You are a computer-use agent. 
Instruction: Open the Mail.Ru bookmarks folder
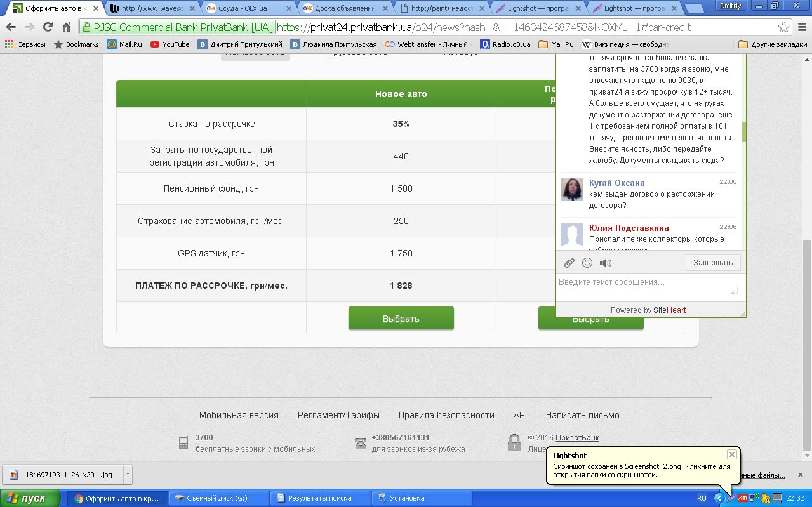pos(556,44)
